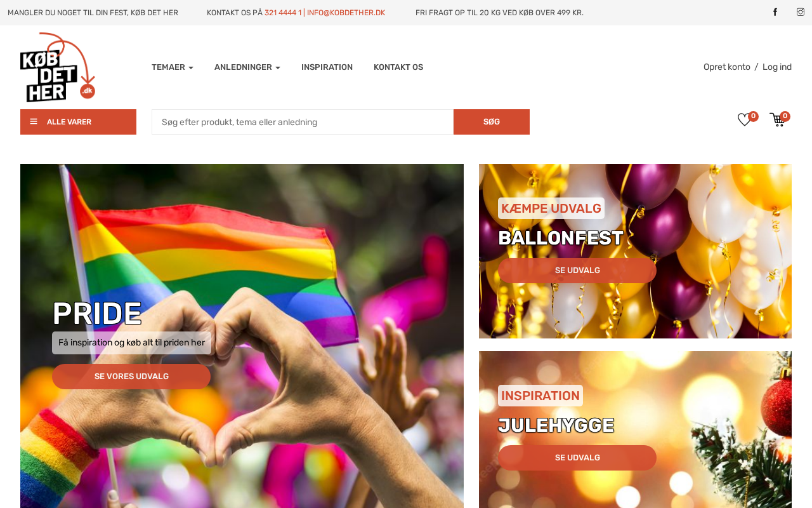This screenshot has width=812, height=508.
Task: Open the Inspiration menu item
Action: pos(327,67)
